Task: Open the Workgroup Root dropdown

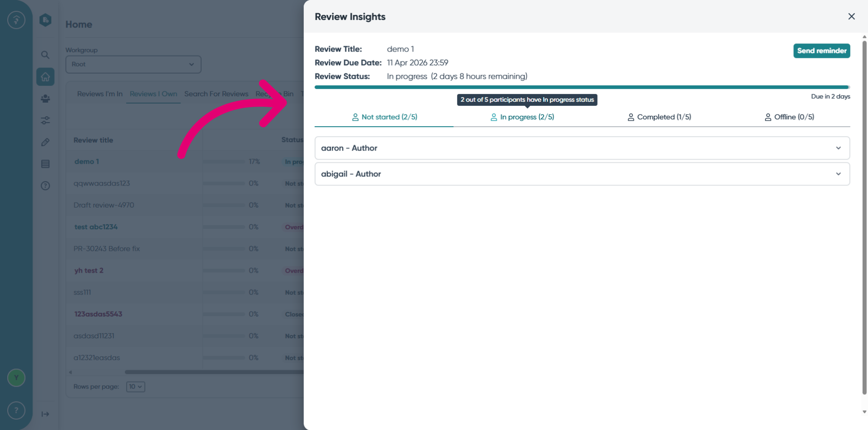Action: [x=133, y=64]
